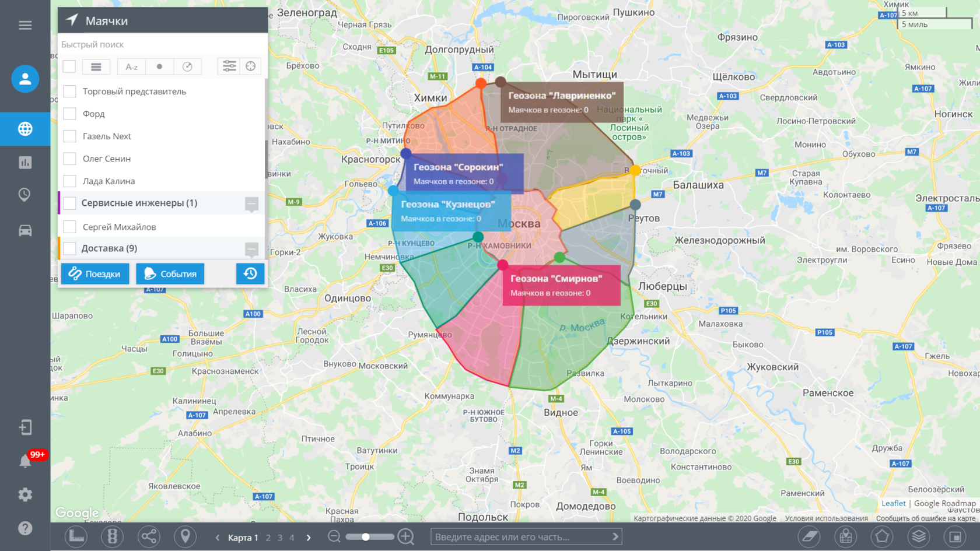Open the user profile avatar
980x551 pixels.
(x=25, y=79)
